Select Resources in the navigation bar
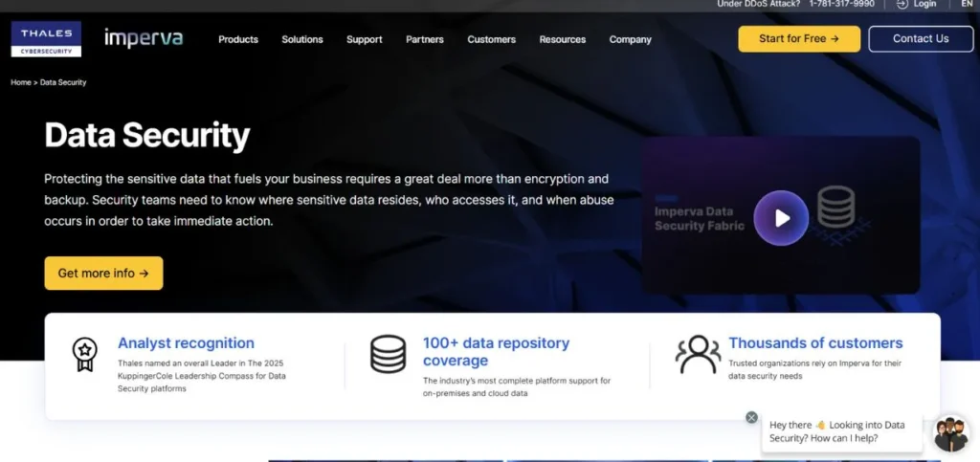The image size is (980, 462). (x=563, y=39)
